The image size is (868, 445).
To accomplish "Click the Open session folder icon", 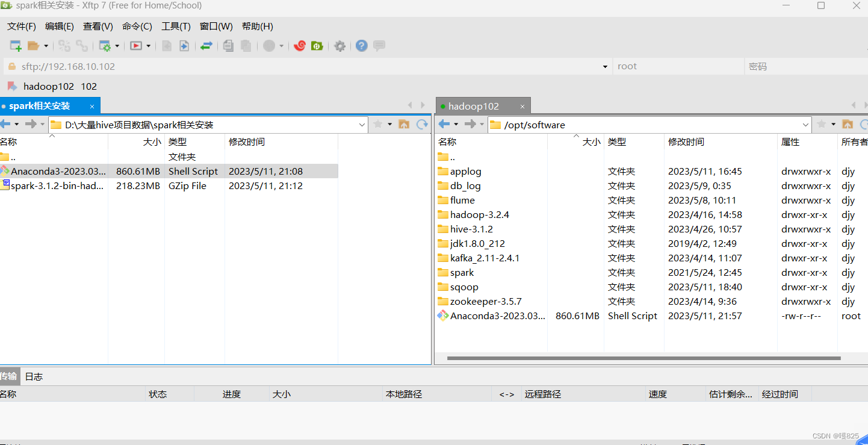I will pyautogui.click(x=33, y=46).
